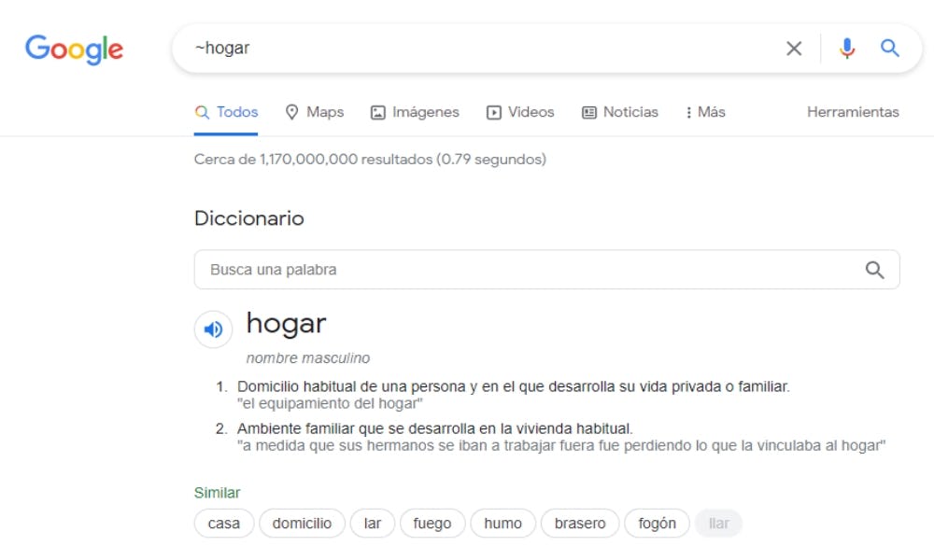Select the domicilio similar word
Viewport: 934px width, 560px height.
click(x=302, y=524)
